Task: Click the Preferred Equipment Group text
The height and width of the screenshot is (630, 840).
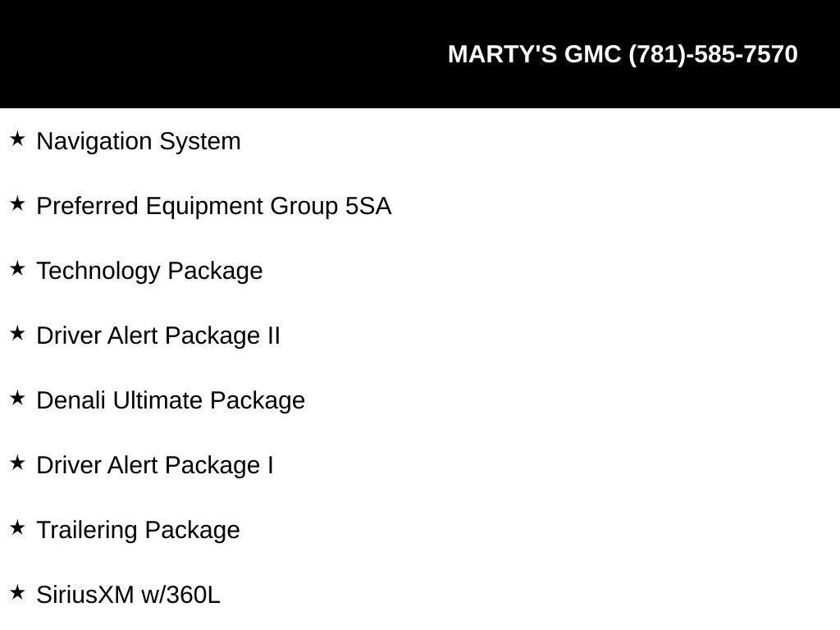Action: point(189,206)
